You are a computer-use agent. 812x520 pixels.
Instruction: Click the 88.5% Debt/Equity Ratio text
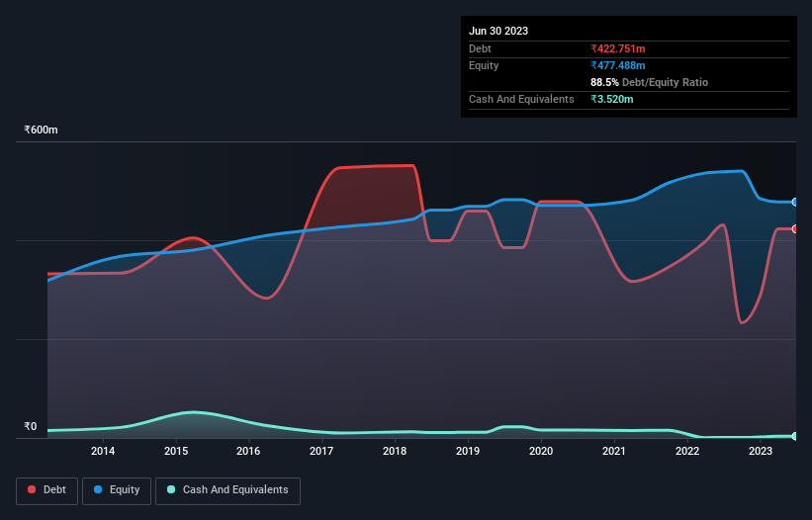(x=650, y=82)
